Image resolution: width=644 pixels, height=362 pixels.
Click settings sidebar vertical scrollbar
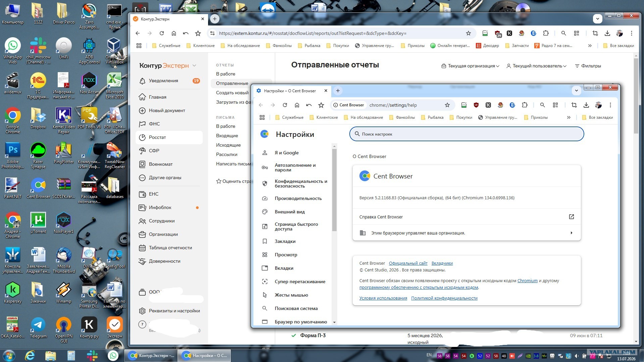coord(334,190)
